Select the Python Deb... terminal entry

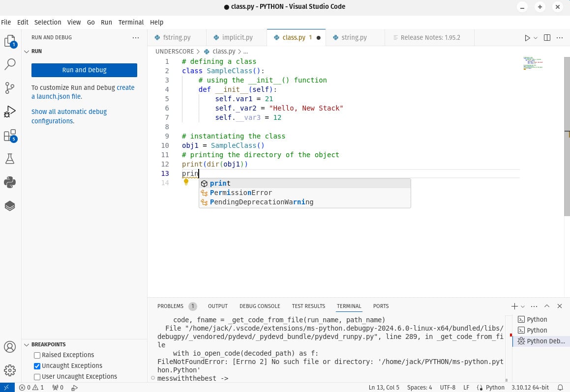pyautogui.click(x=541, y=341)
